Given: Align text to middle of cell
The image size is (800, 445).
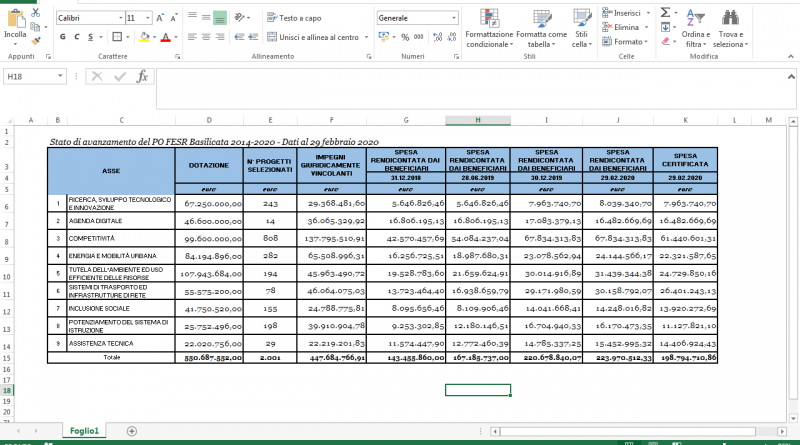Looking at the screenshot, I should click(x=206, y=17).
